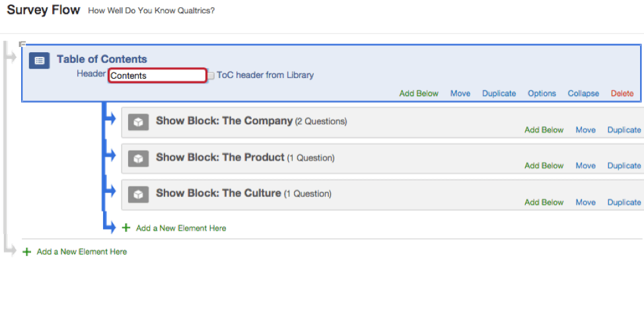The height and width of the screenshot is (314, 644).
Task: Click The Culture block cube icon
Action: (x=138, y=195)
